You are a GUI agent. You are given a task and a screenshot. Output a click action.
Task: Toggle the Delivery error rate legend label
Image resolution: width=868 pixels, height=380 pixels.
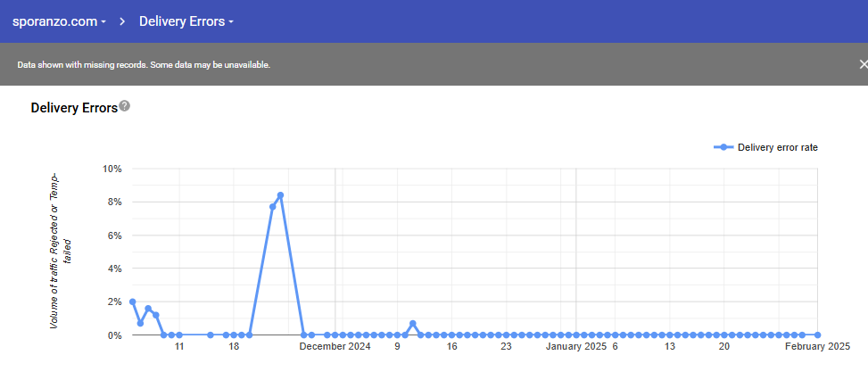[777, 147]
